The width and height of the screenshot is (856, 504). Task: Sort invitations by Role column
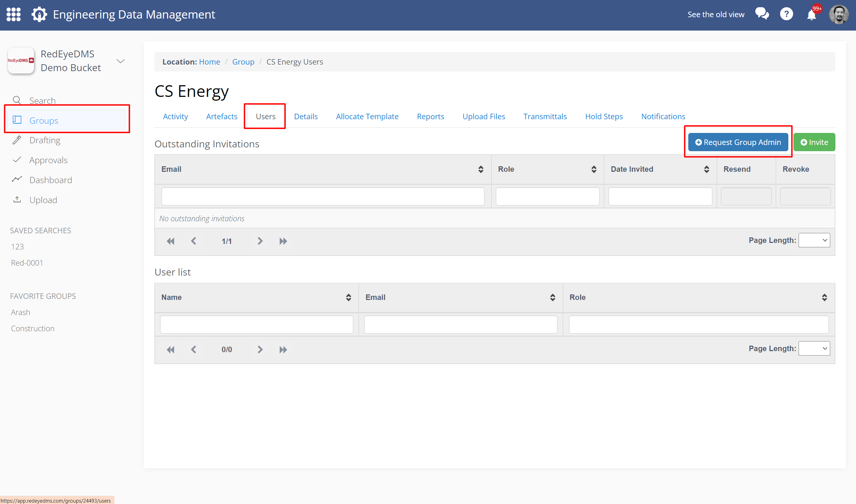(593, 169)
